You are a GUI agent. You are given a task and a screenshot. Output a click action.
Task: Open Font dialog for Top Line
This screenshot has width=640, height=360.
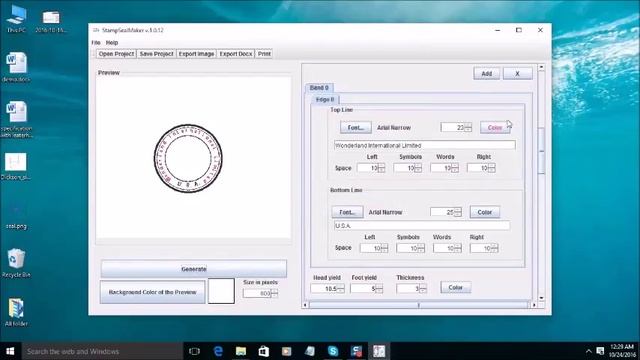(x=356, y=128)
